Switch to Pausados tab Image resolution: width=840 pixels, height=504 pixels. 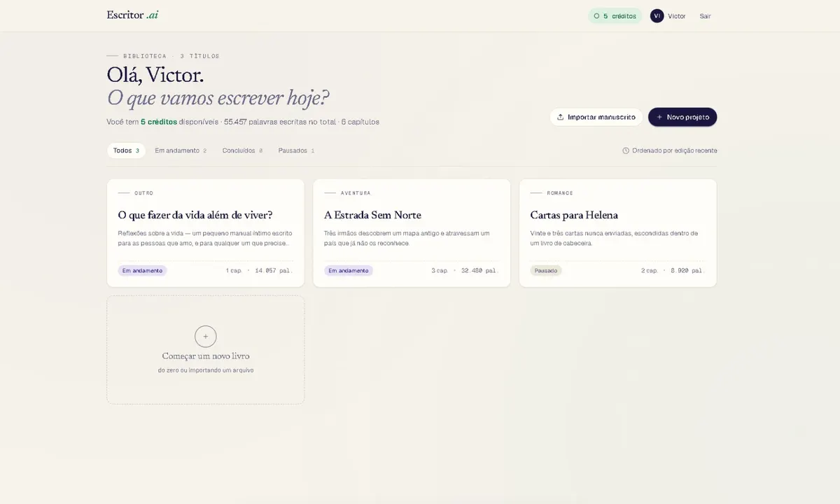pos(296,150)
